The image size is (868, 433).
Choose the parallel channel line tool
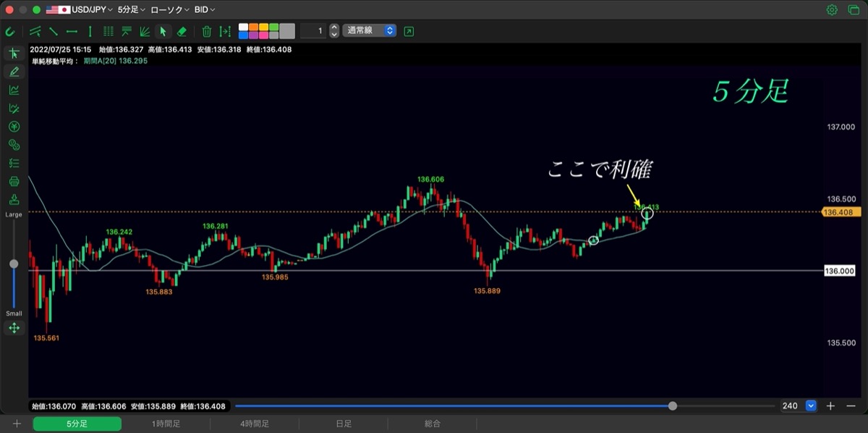pyautogui.click(x=35, y=31)
